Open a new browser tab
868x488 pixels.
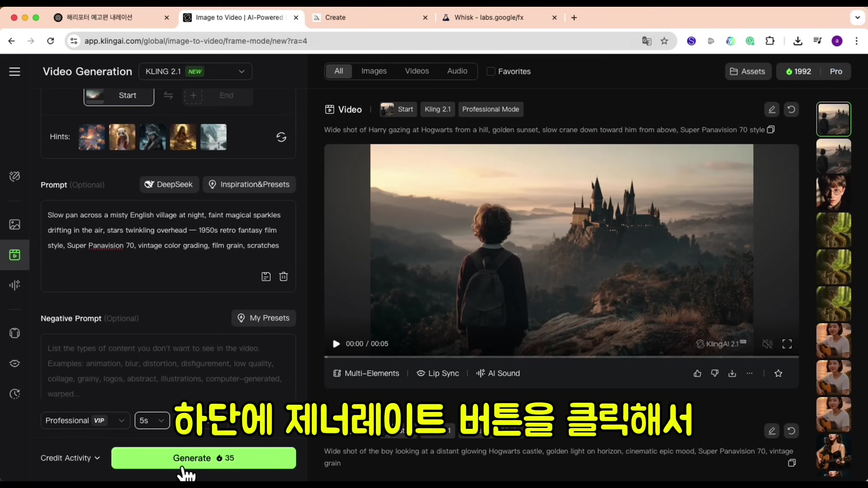(574, 17)
